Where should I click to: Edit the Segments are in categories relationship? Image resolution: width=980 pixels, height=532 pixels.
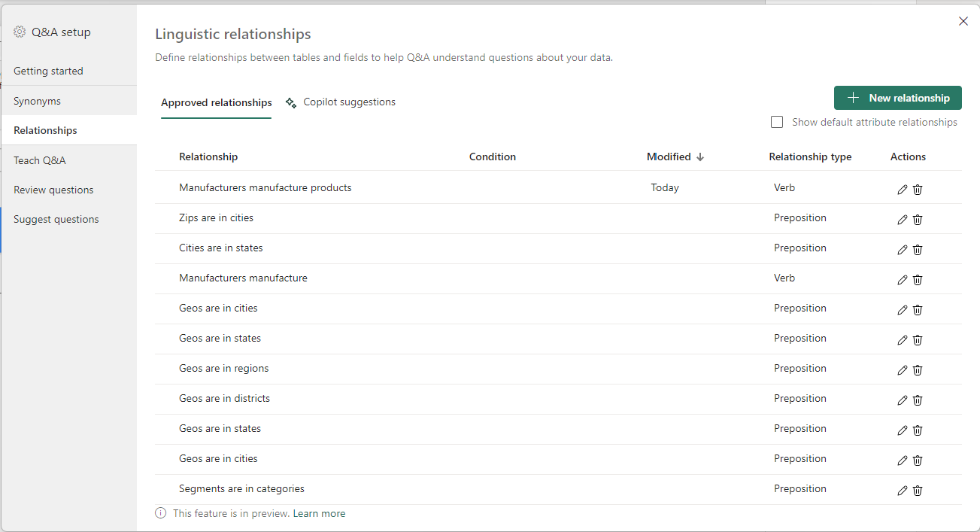point(903,491)
